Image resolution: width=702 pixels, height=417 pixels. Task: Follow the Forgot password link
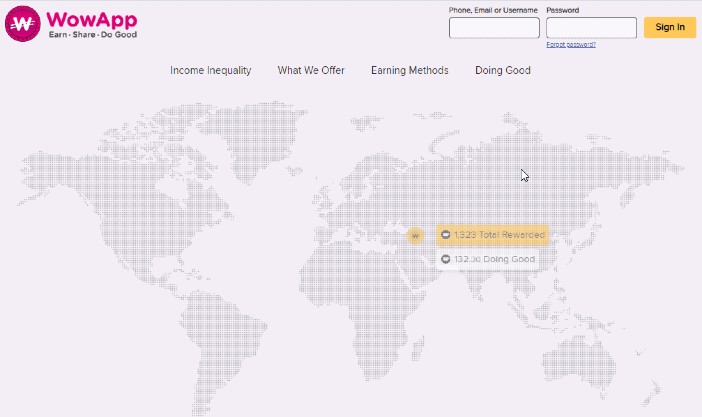571,44
